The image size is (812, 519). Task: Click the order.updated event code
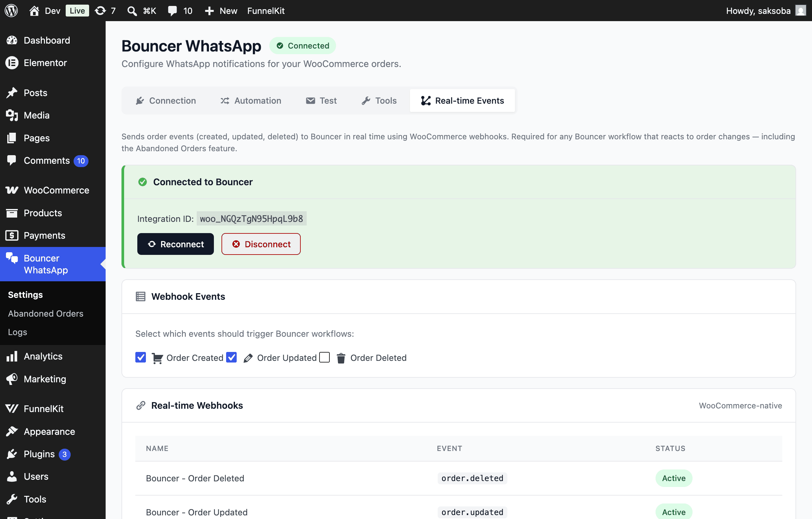coord(472,512)
